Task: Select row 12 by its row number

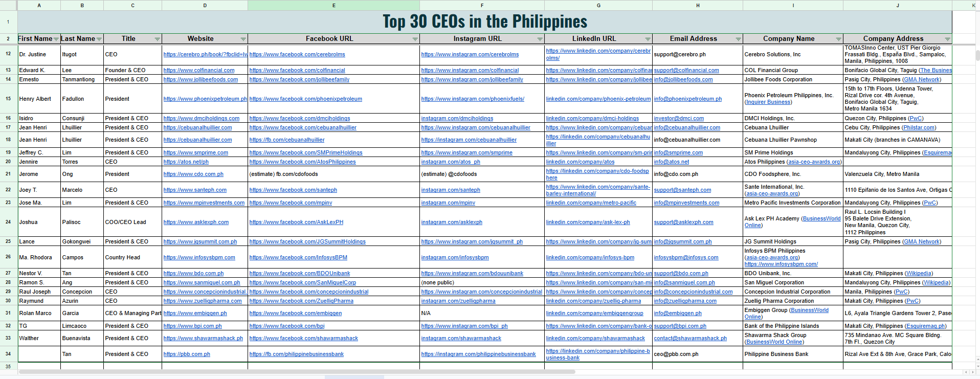Action: [x=8, y=54]
